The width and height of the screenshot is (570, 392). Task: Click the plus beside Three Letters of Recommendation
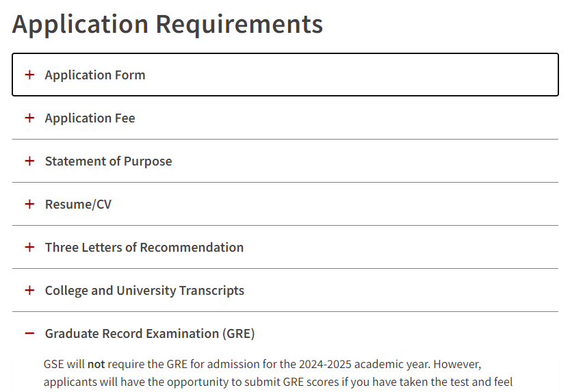(29, 247)
